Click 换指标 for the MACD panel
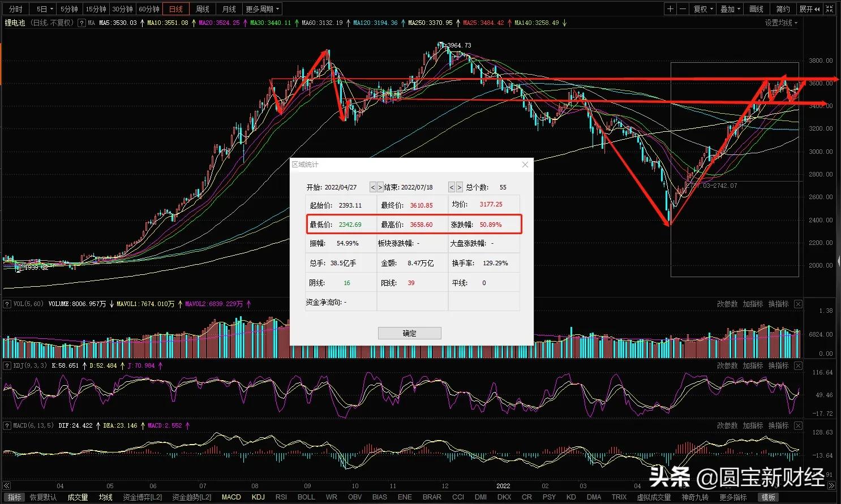The image size is (841, 504). [778, 425]
